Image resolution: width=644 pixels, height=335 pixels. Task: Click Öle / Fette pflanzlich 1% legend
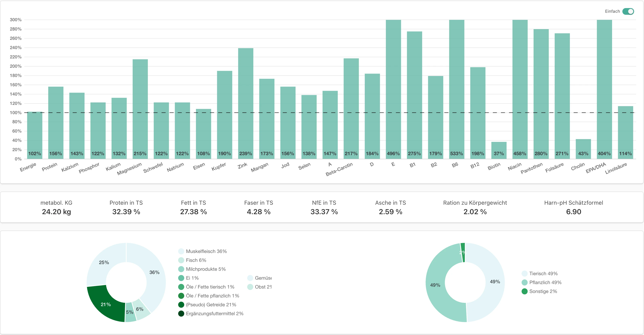tap(212, 296)
